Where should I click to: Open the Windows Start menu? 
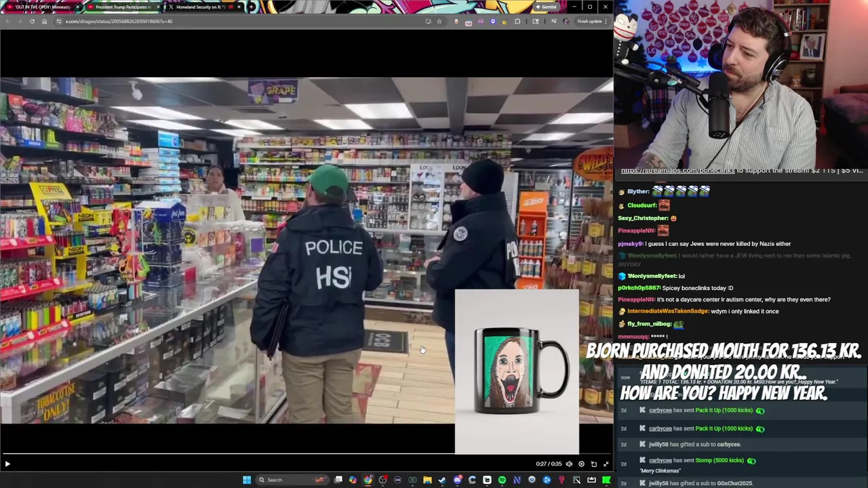[247, 480]
